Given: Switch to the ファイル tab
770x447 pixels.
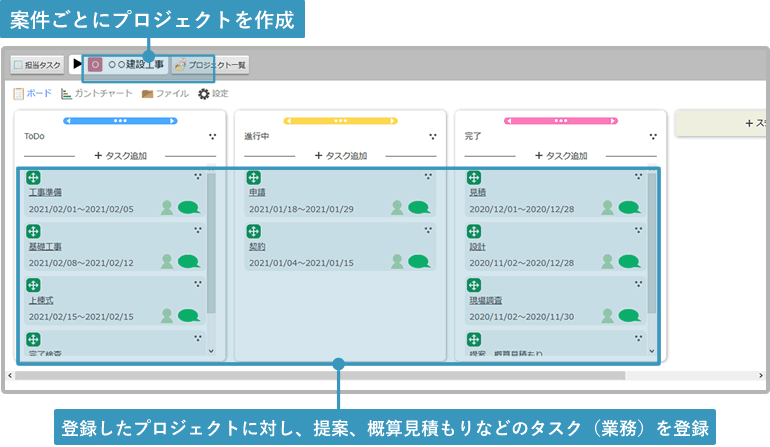Looking at the screenshot, I should (165, 94).
